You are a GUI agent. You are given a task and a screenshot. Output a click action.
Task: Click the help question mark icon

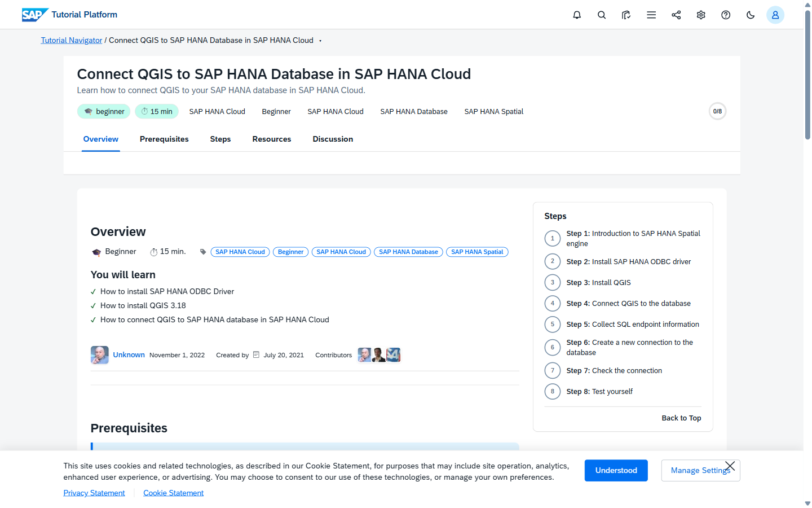[x=726, y=15]
